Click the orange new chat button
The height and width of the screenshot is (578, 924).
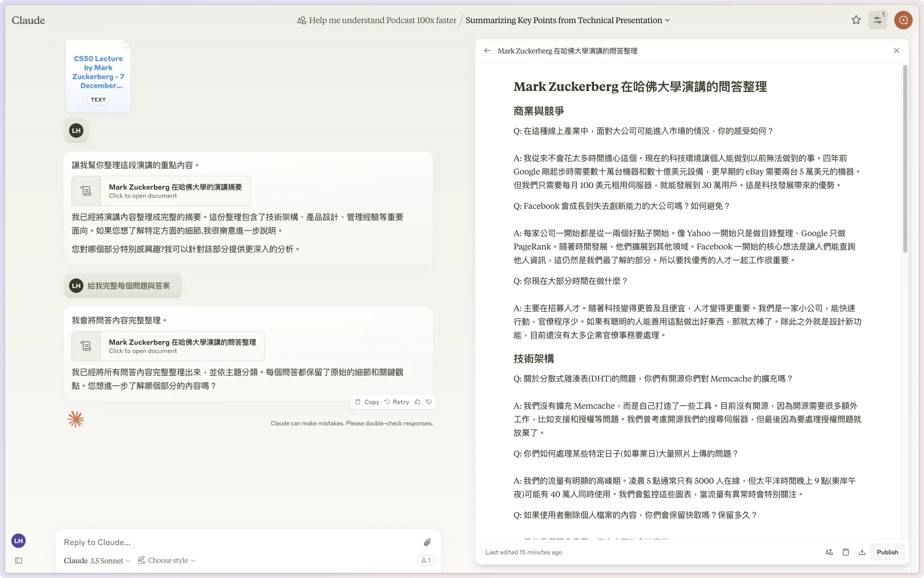[903, 20]
